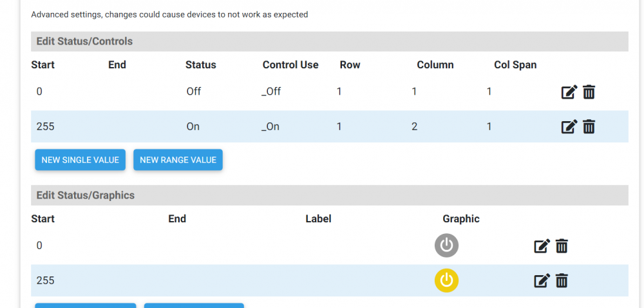Click the Col Span column header
Viewport: 644px width, 308px height.
[515, 65]
